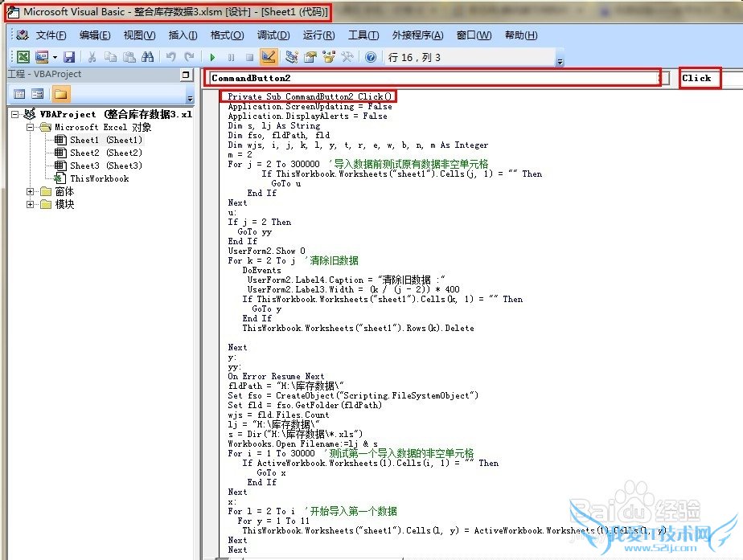Open the 文件(F) menu
The width and height of the screenshot is (743, 560).
click(51, 35)
